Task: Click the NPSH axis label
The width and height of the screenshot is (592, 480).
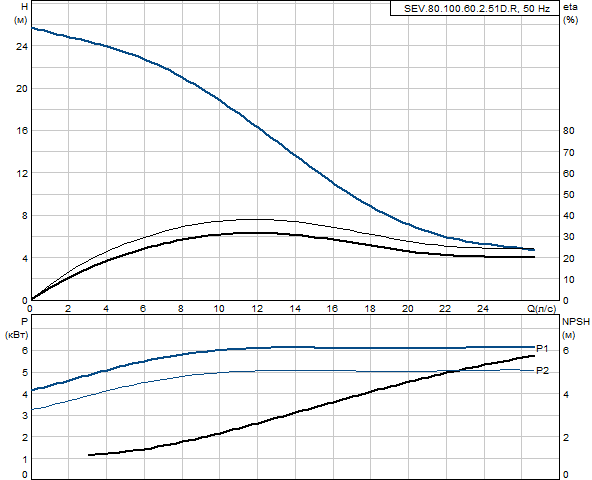Action: pos(576,322)
